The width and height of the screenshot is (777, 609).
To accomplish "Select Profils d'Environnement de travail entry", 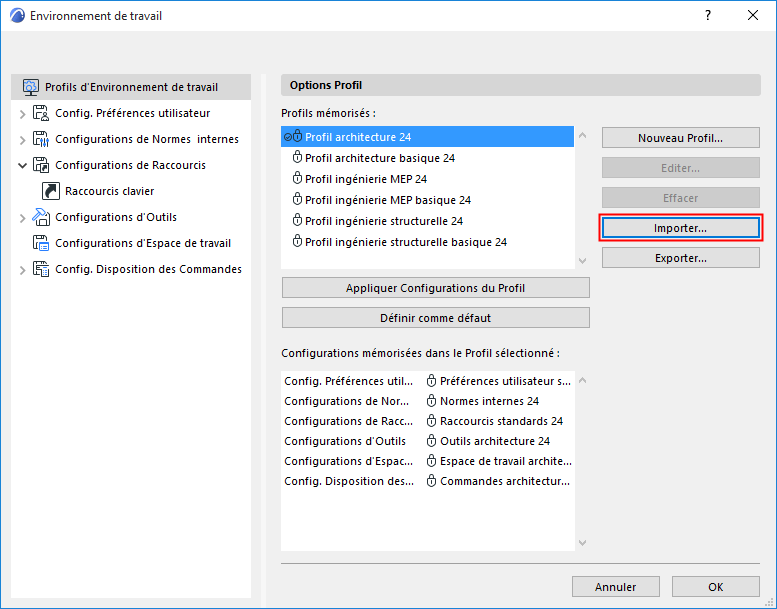I will tap(131, 87).
